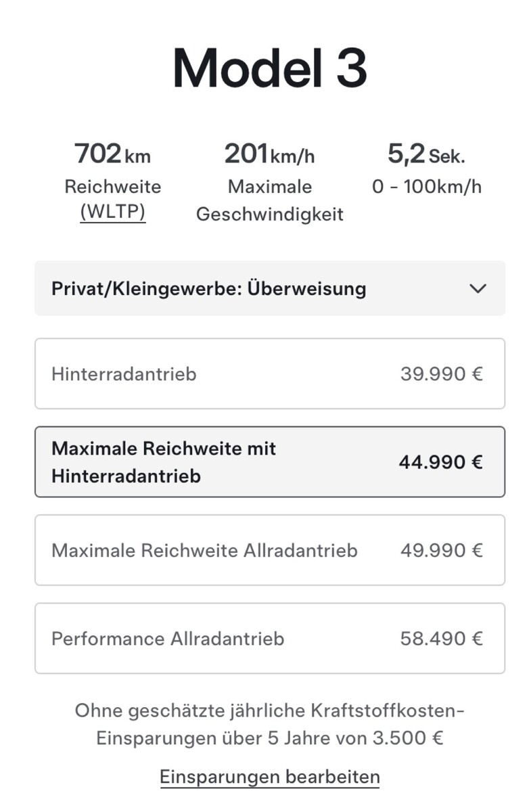The image size is (529, 812).
Task: Click the Maximale Geschwindigkeit label
Action: click(x=269, y=200)
